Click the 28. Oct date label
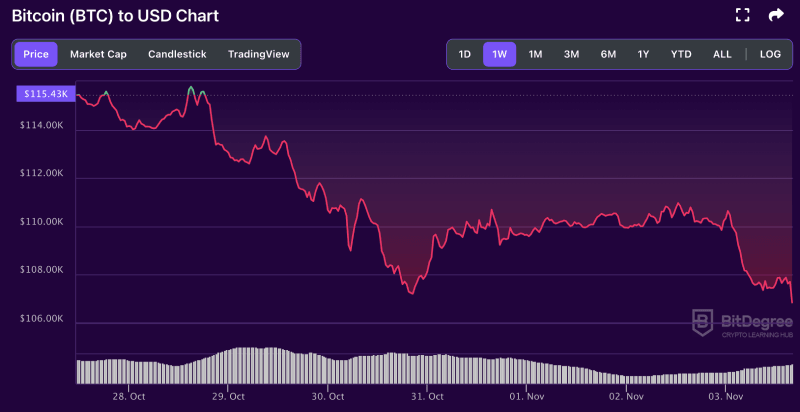The image size is (800, 412). click(128, 396)
